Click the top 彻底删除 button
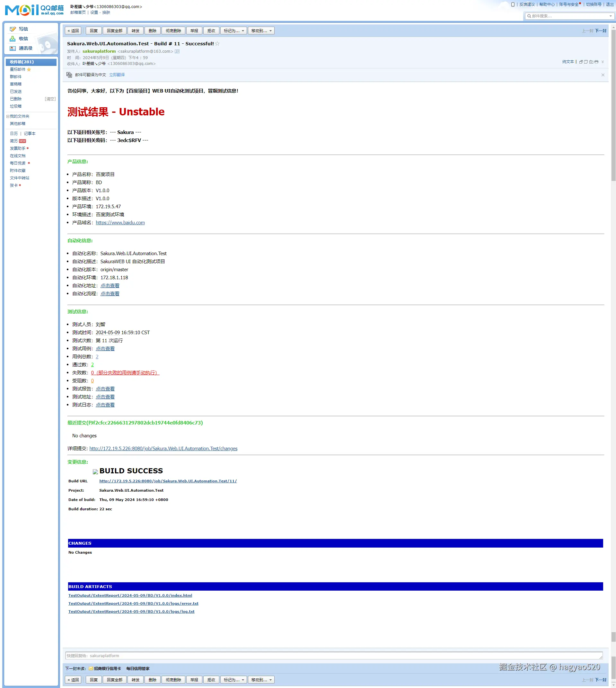Screen dimensions: 616x688 pos(173,31)
